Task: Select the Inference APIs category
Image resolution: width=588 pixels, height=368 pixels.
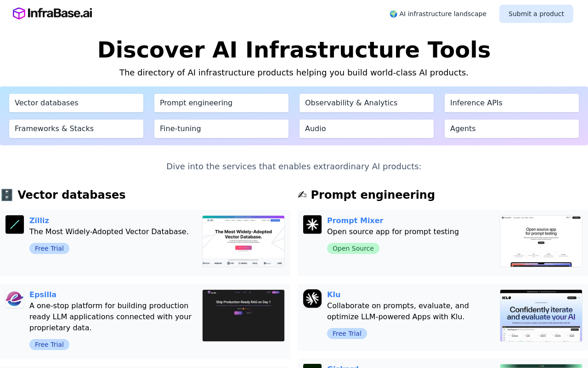Action: pyautogui.click(x=512, y=103)
